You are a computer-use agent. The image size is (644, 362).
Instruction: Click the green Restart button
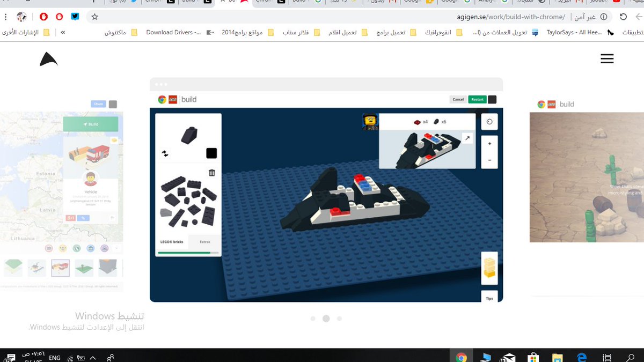pos(477,99)
